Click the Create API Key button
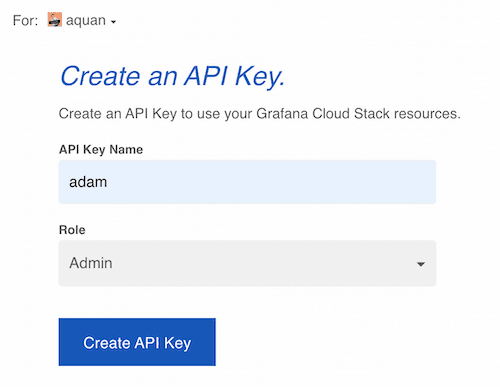The height and width of the screenshot is (387, 500). point(137,342)
